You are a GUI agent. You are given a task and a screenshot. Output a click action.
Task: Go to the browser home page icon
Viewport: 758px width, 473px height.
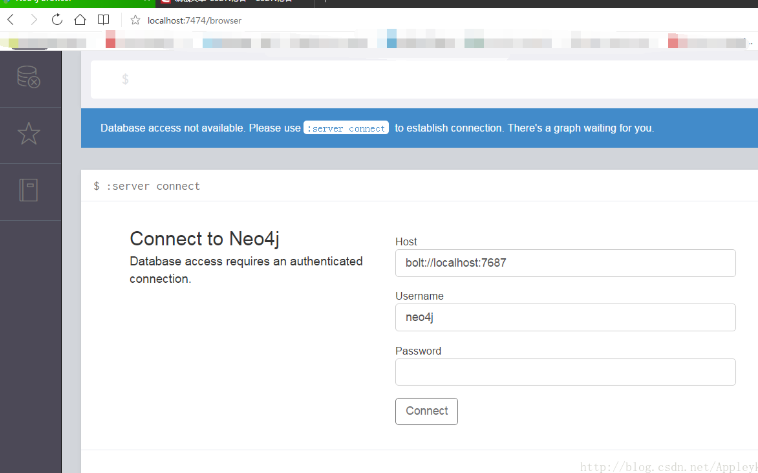point(80,20)
